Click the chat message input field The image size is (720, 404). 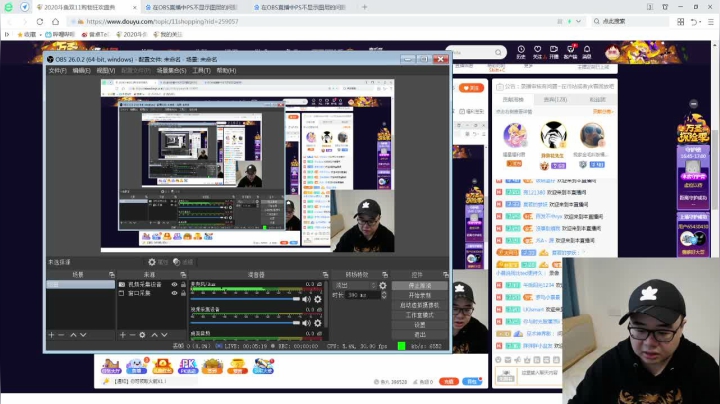coord(540,376)
